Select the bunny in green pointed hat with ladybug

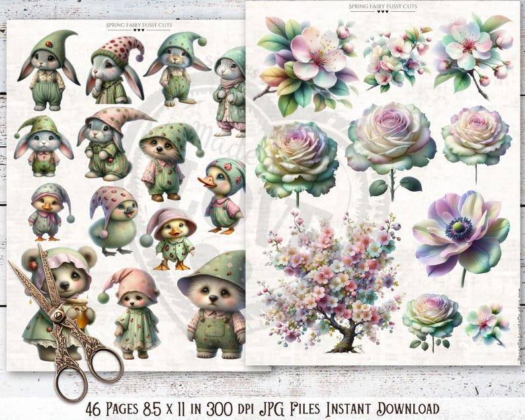(49, 70)
